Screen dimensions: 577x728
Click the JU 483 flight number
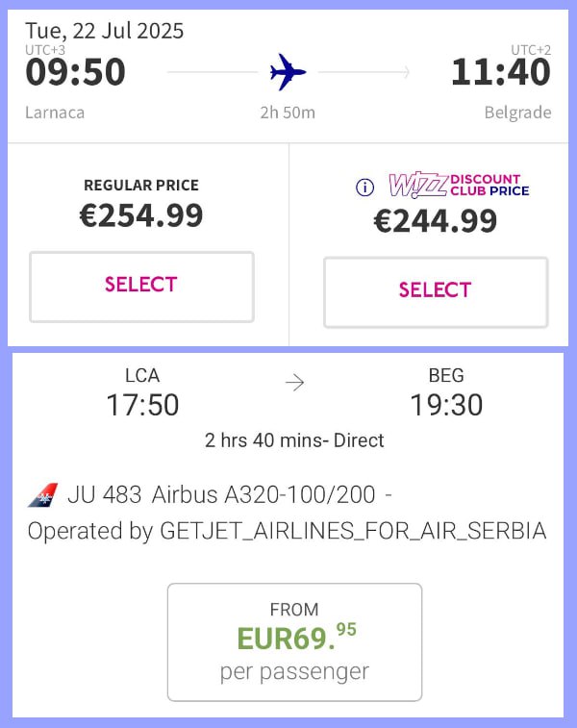coord(105,495)
